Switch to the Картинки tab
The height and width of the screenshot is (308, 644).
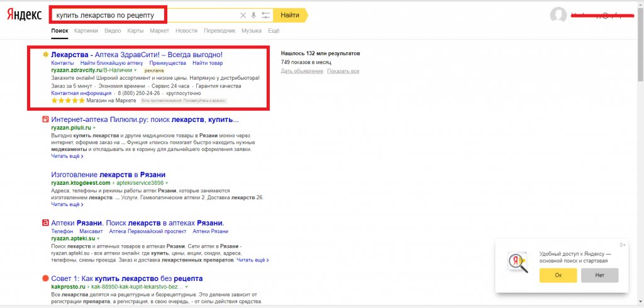pos(86,30)
